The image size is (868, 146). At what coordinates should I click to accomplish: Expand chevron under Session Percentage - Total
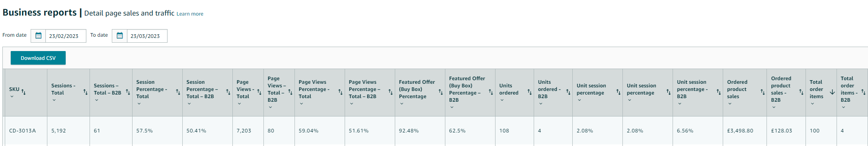click(x=139, y=104)
